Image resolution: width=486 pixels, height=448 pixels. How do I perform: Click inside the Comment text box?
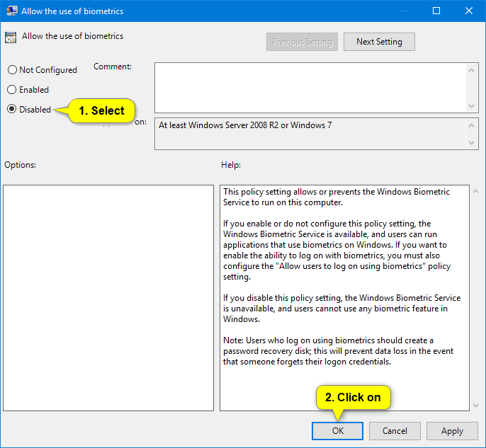click(310, 86)
